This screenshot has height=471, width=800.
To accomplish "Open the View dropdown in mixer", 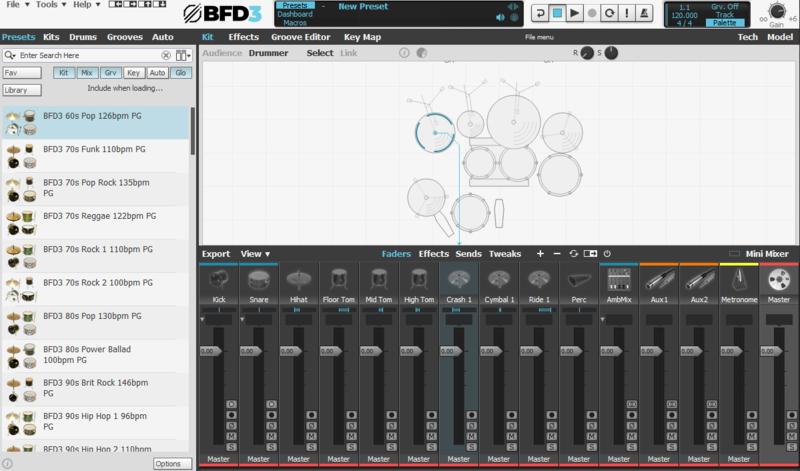I will [255, 254].
